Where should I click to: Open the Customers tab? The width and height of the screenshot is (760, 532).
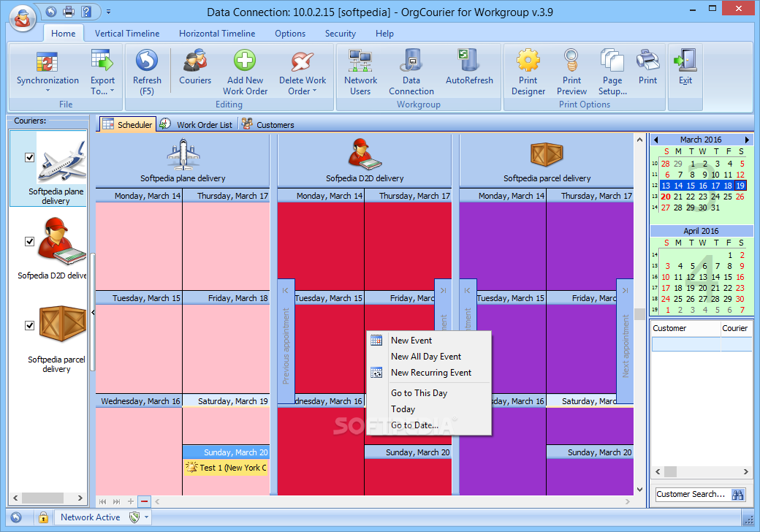pyautogui.click(x=268, y=124)
